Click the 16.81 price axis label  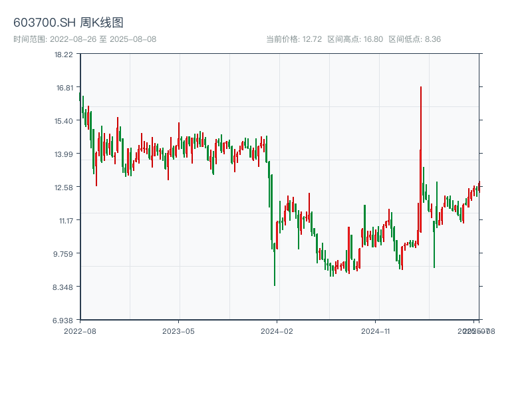pyautogui.click(x=64, y=88)
